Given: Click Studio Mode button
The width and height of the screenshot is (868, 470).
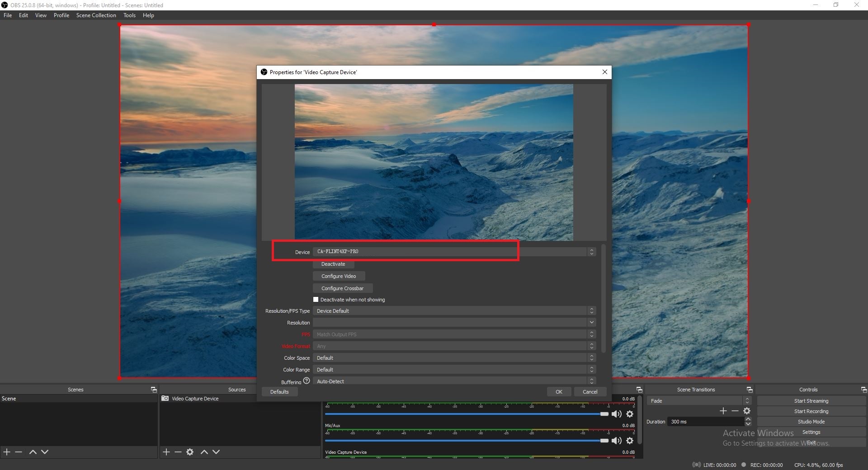Looking at the screenshot, I should click(811, 422).
